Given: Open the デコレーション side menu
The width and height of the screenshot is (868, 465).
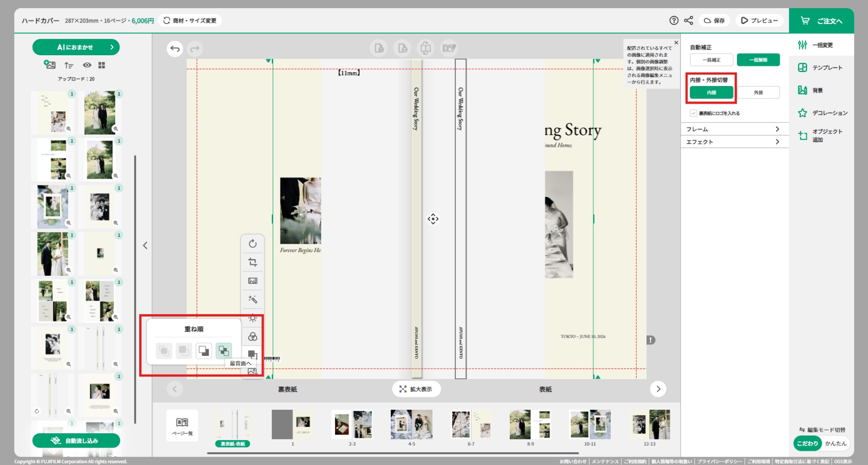Looking at the screenshot, I should point(824,113).
